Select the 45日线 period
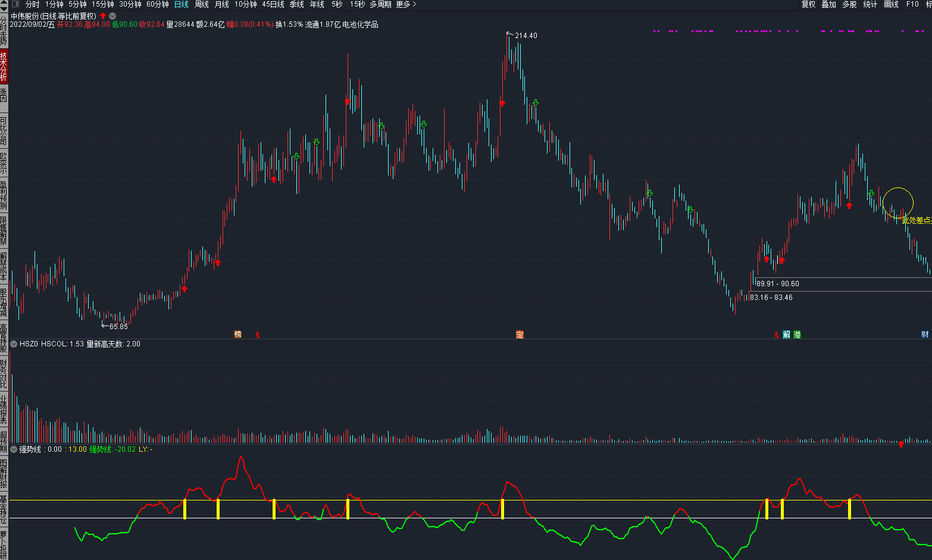 (273, 4)
